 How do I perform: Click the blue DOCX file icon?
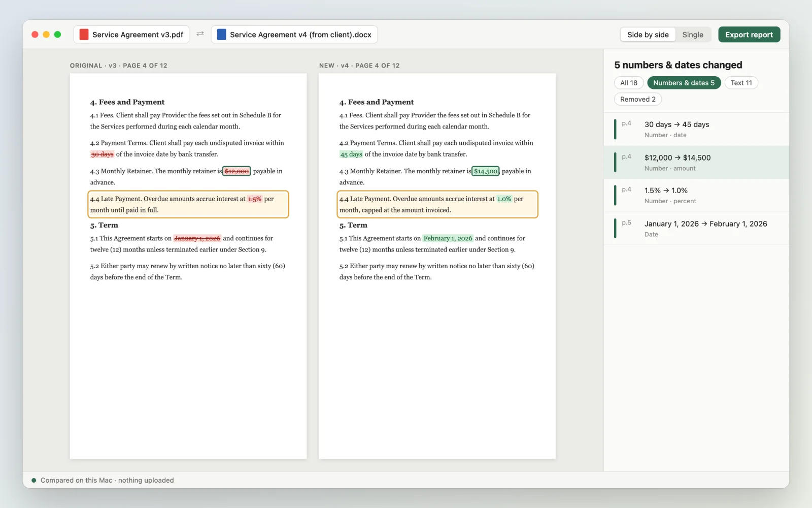click(x=221, y=35)
